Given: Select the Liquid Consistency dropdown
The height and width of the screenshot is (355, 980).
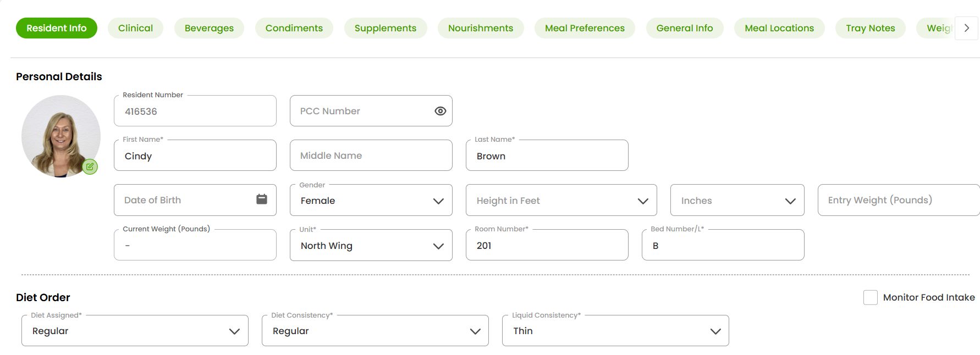Looking at the screenshot, I should (615, 331).
